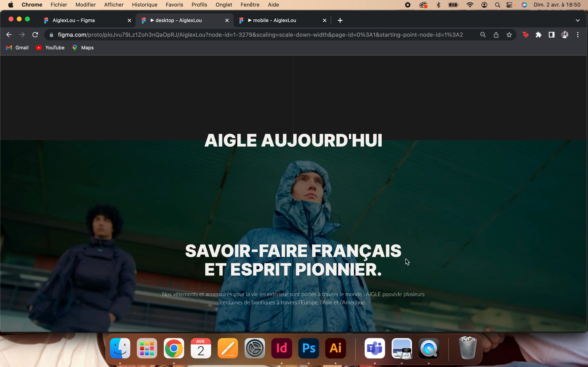Screen dimensions: 588x367
Task: Open the Chrome extensions puzzle icon
Action: click(538, 35)
